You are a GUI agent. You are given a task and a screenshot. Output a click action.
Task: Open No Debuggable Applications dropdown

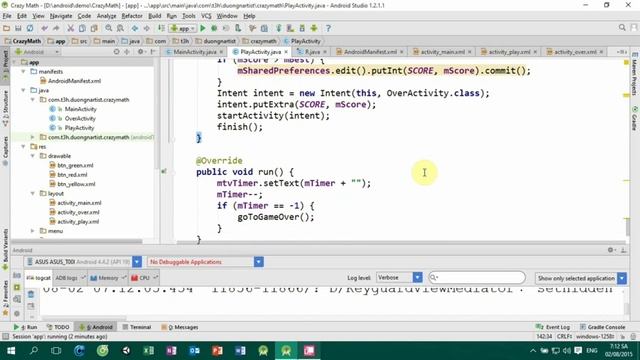click(x=258, y=262)
